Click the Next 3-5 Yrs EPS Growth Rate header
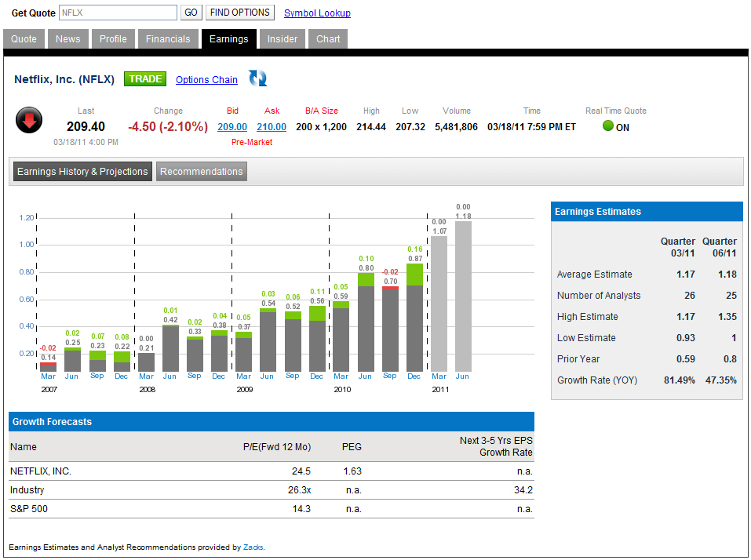The image size is (751, 560). 496,446
